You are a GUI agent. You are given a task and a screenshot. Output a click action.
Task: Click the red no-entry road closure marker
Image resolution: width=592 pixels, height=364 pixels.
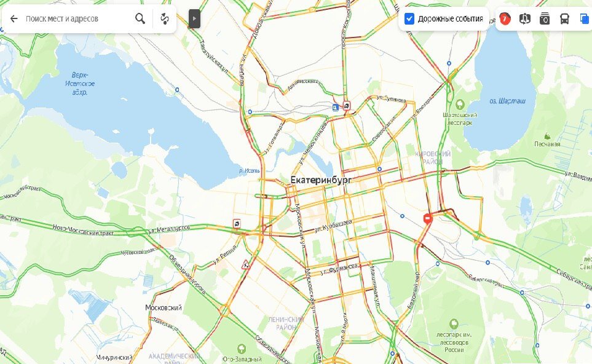[x=427, y=218]
